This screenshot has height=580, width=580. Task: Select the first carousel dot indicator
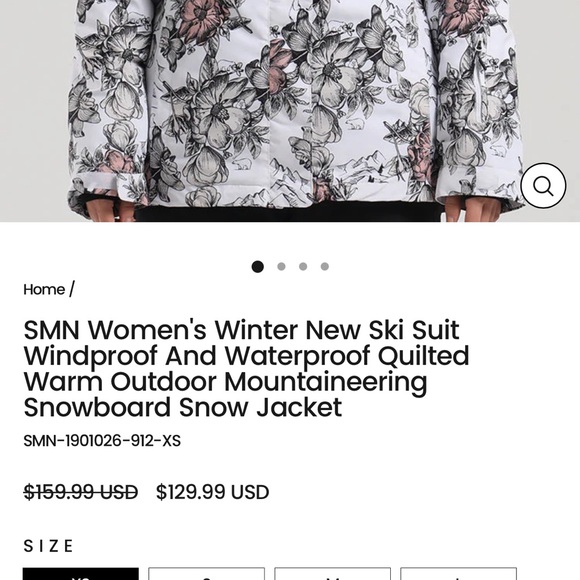pos(257,266)
